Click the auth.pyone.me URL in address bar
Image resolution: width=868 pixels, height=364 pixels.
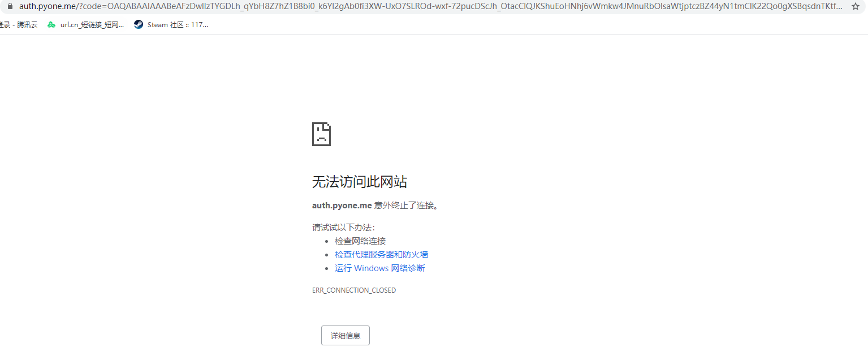(430, 6)
